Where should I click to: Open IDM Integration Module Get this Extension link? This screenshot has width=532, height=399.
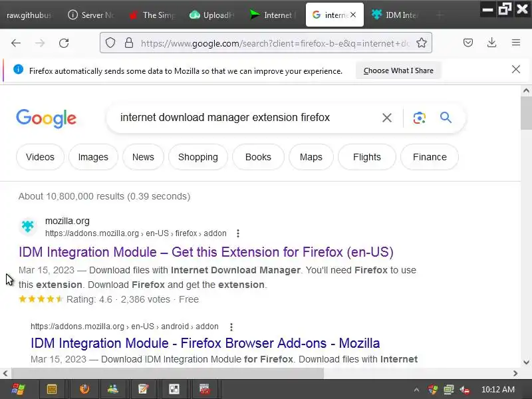(206, 252)
